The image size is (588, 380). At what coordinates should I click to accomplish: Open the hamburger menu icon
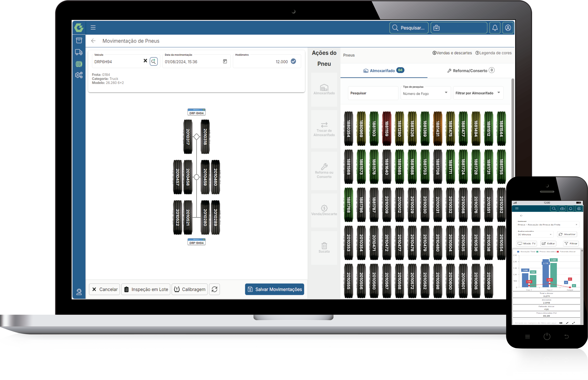(x=93, y=27)
